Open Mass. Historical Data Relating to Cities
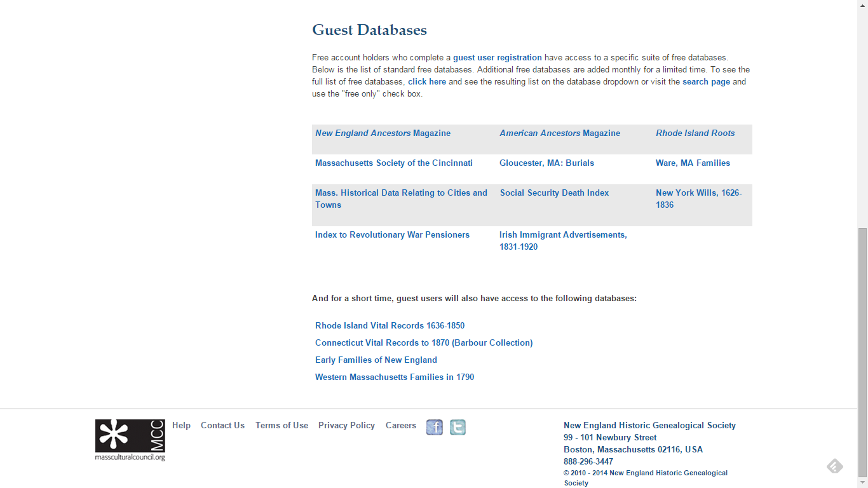This screenshot has height=488, width=868. click(401, 198)
